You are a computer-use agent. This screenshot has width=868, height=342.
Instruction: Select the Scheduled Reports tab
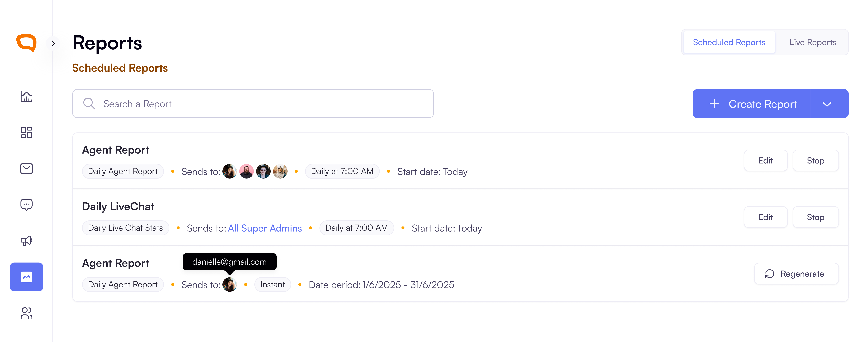click(729, 42)
